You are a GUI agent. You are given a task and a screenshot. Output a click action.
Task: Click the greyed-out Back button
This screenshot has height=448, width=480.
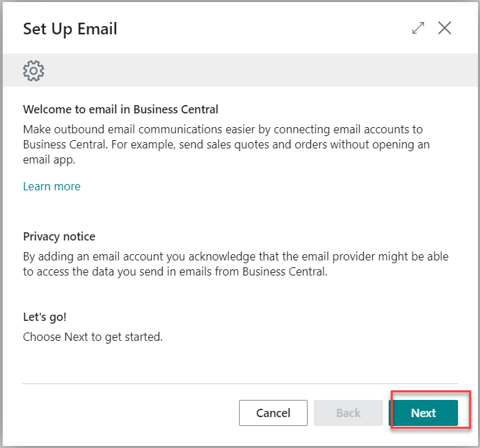[x=348, y=413]
